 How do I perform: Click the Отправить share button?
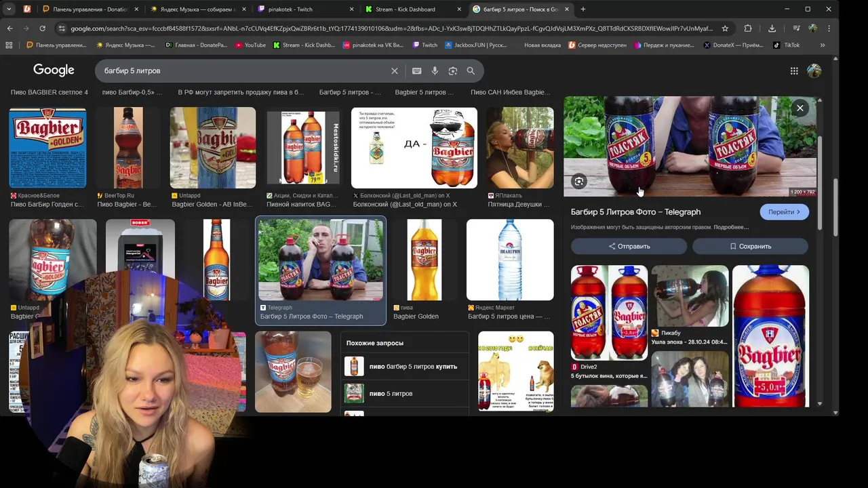[x=629, y=246]
